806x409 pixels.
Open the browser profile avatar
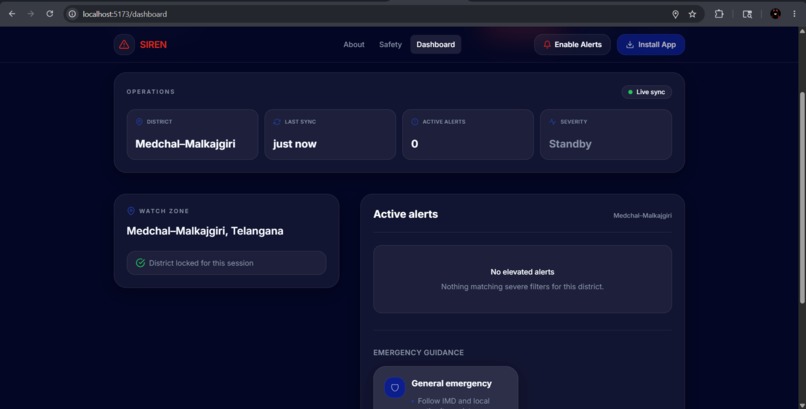776,14
